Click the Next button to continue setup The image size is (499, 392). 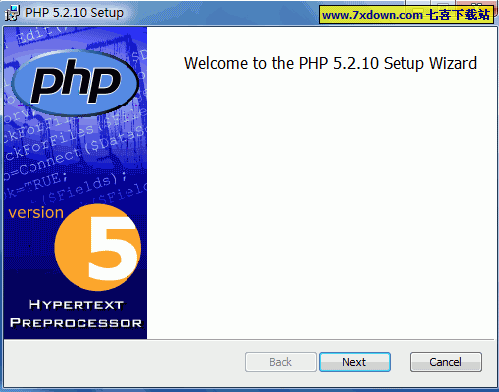click(355, 362)
